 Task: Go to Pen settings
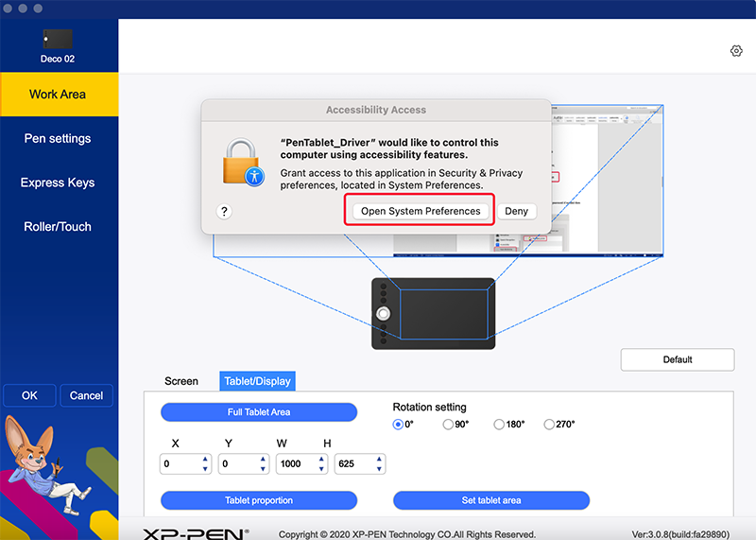pyautogui.click(x=59, y=138)
